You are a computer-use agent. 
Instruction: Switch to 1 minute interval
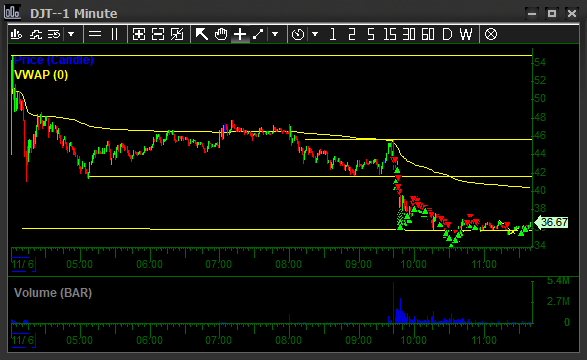click(x=332, y=34)
